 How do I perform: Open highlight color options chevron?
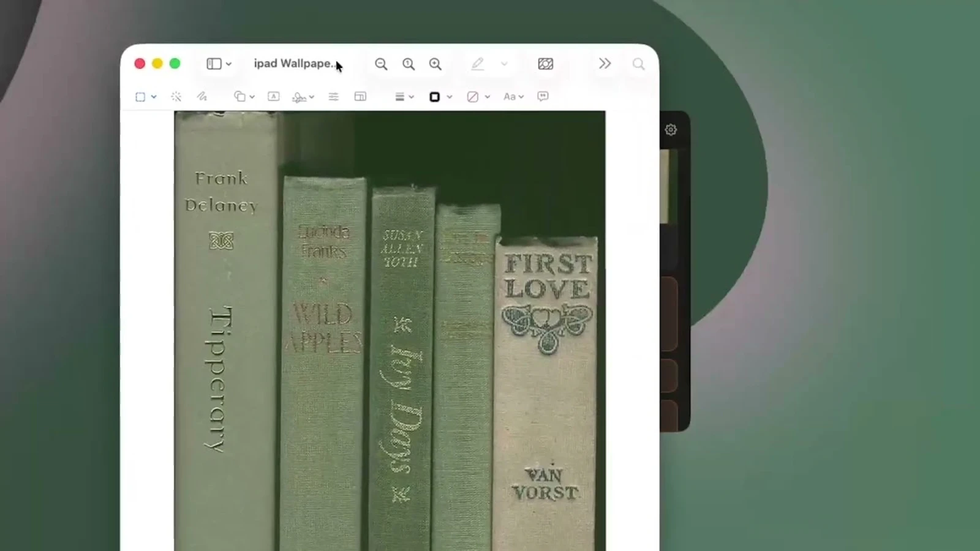(504, 64)
